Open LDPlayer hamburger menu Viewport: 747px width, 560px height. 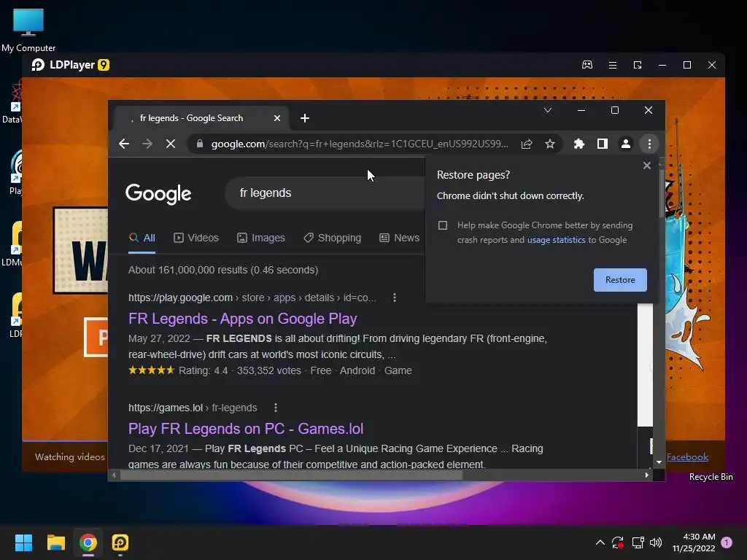tap(613, 65)
